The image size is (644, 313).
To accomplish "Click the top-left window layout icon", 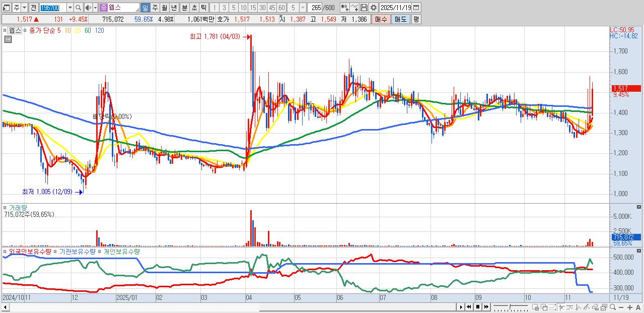I will point(6,8).
